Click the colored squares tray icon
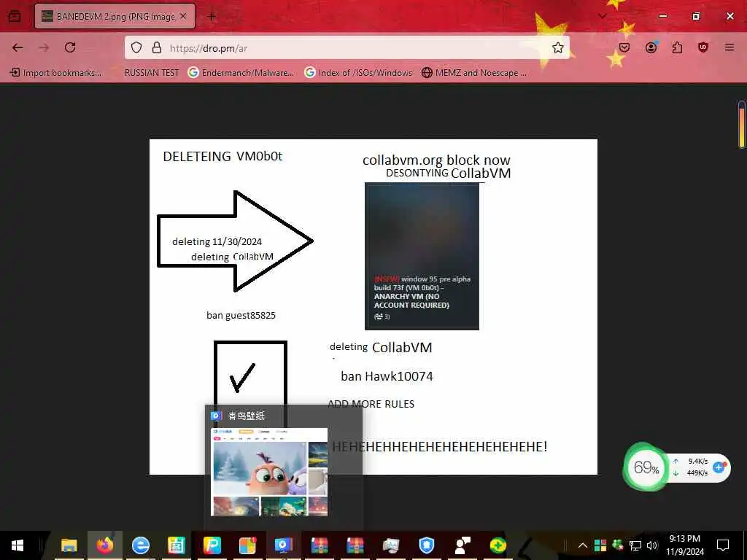This screenshot has height=560, width=747. pos(600,545)
